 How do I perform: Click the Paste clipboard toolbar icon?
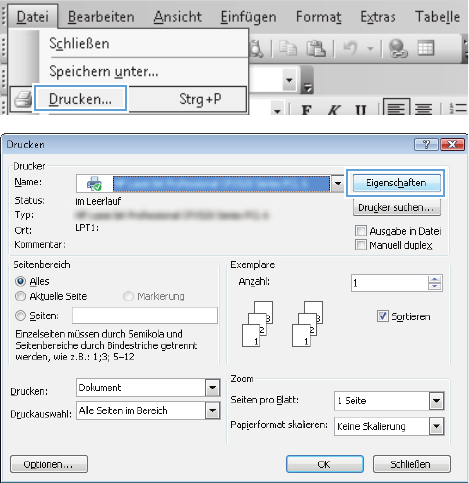click(x=316, y=48)
